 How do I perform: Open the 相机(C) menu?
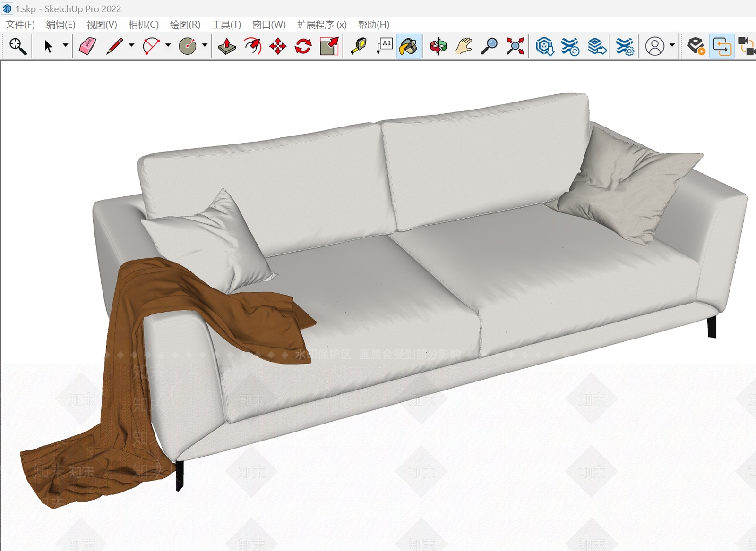tap(144, 25)
